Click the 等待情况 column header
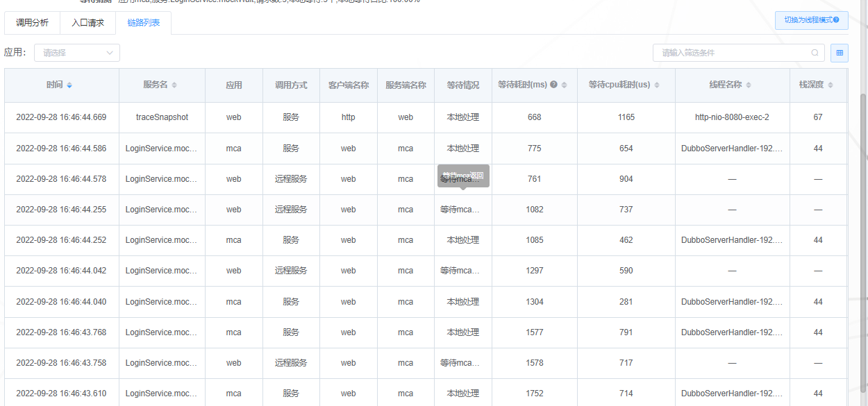 coord(463,85)
